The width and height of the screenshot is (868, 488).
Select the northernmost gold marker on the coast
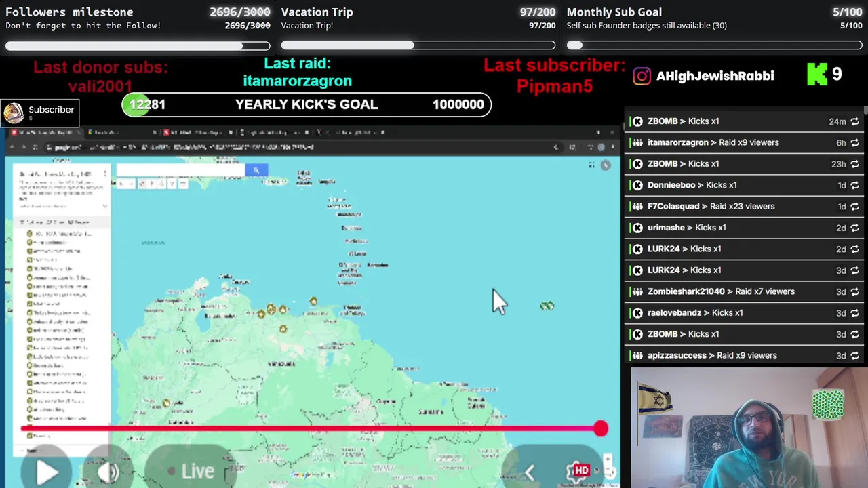click(313, 301)
